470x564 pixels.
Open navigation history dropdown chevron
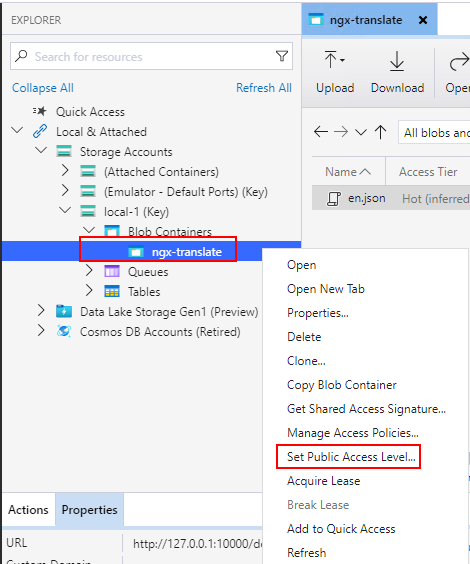[x=361, y=132]
